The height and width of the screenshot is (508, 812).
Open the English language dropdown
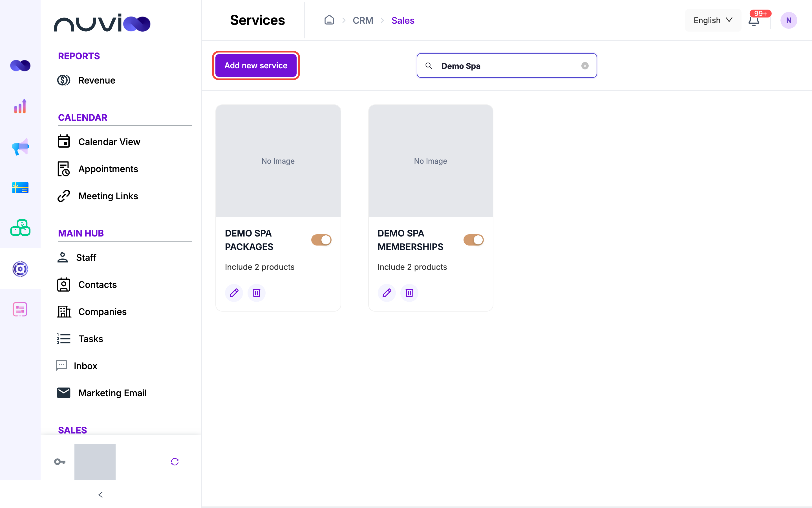713,20
